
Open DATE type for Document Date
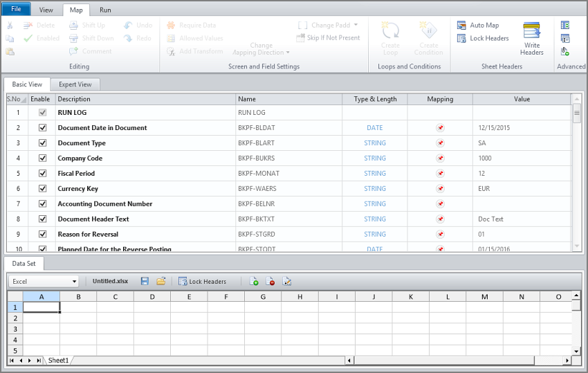tap(374, 128)
